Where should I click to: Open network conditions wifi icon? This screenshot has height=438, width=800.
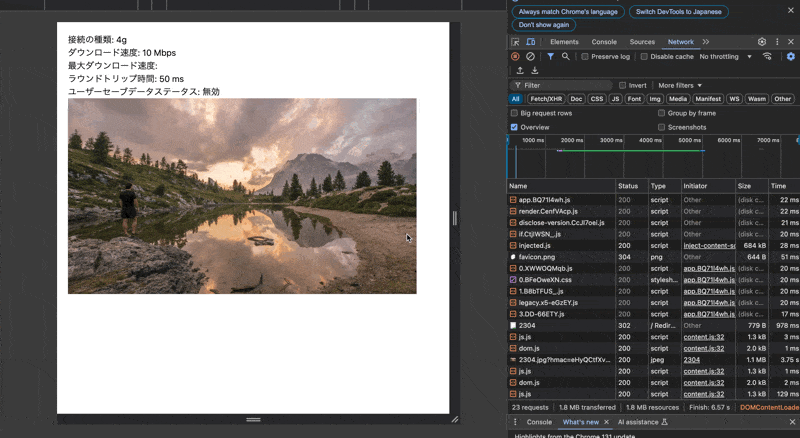(767, 57)
